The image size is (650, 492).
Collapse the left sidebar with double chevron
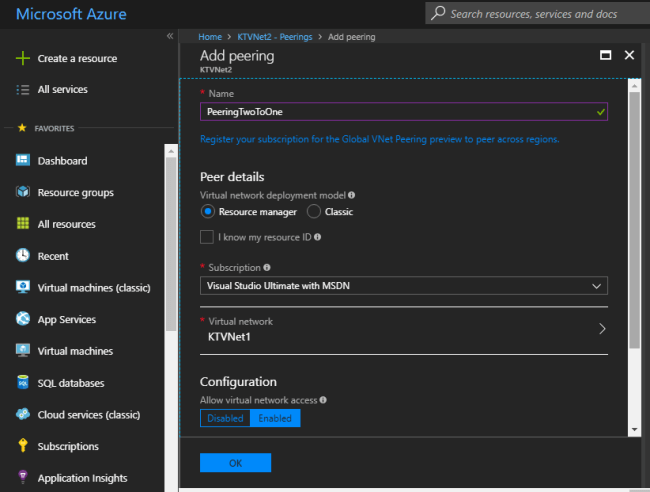point(170,36)
